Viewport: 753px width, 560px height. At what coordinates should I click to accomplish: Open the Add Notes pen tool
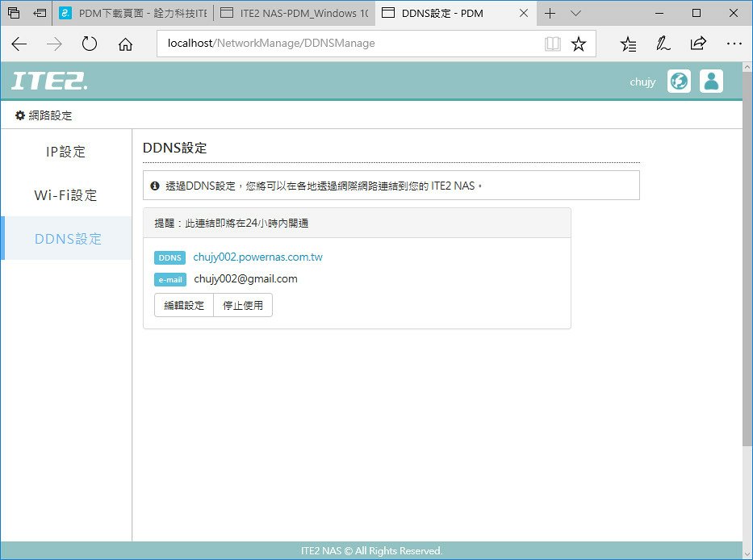click(x=663, y=44)
